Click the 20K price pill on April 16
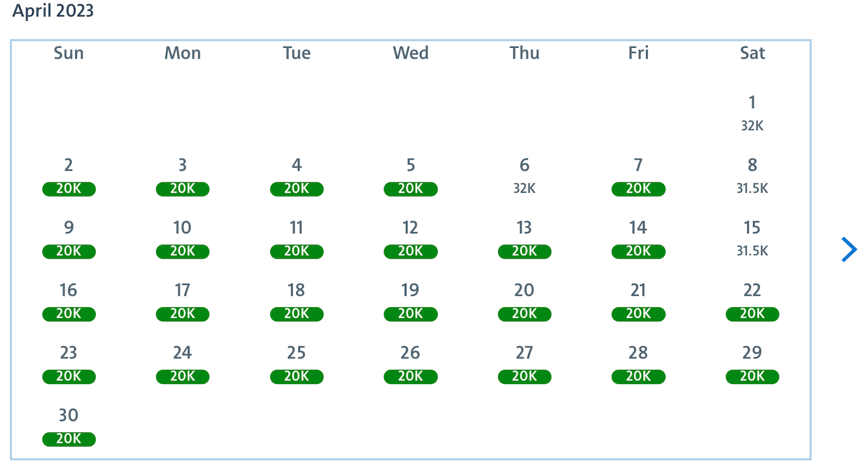Viewport: 868px width, 465px height. pyautogui.click(x=68, y=314)
